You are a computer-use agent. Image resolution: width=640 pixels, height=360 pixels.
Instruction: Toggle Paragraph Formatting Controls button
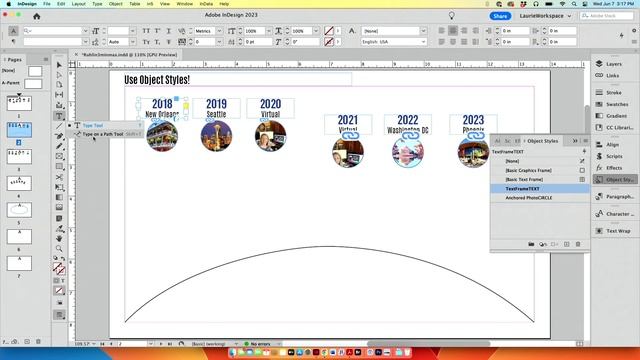point(13,42)
